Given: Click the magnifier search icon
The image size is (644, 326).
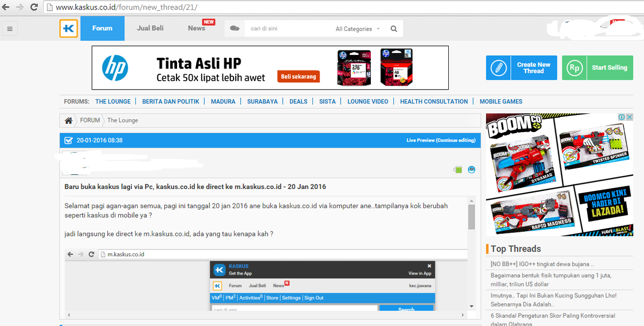Looking at the screenshot, I should point(394,29).
